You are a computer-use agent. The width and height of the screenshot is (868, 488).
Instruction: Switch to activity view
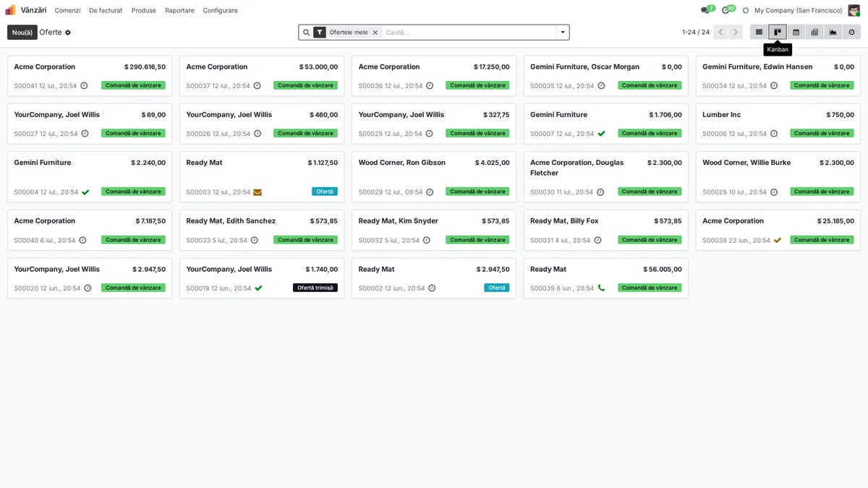click(x=851, y=33)
